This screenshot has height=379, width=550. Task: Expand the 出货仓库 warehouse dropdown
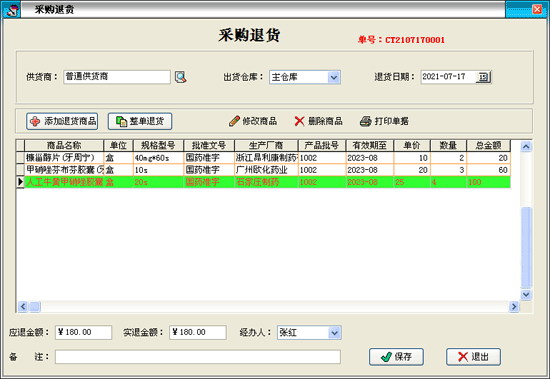334,77
